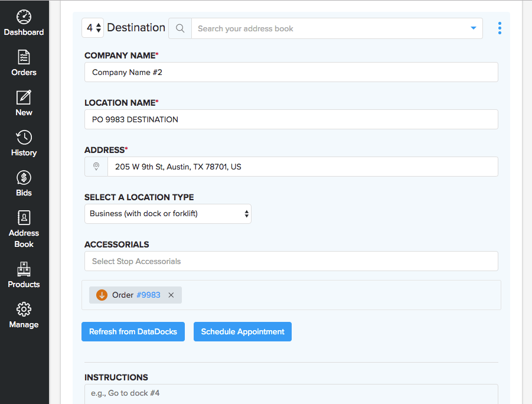Image resolution: width=532 pixels, height=404 pixels.
Task: Select the Bids label in sidebar
Action: click(24, 193)
